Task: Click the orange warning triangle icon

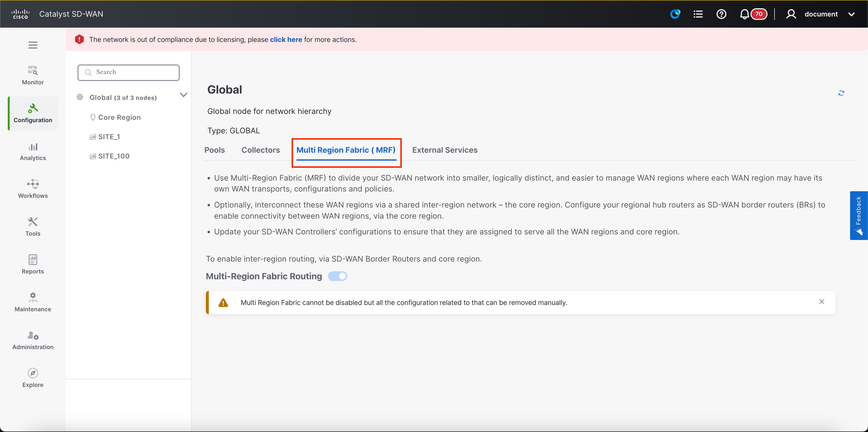Action: [x=223, y=303]
